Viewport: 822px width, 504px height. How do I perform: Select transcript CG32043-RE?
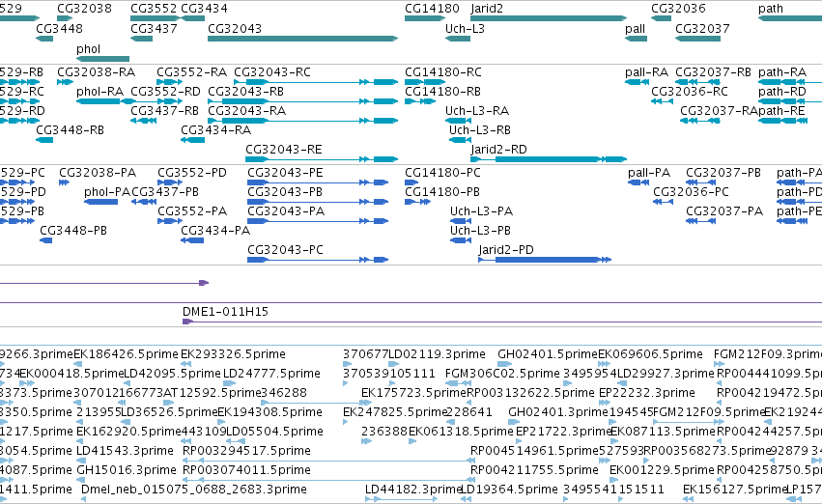[x=284, y=150]
